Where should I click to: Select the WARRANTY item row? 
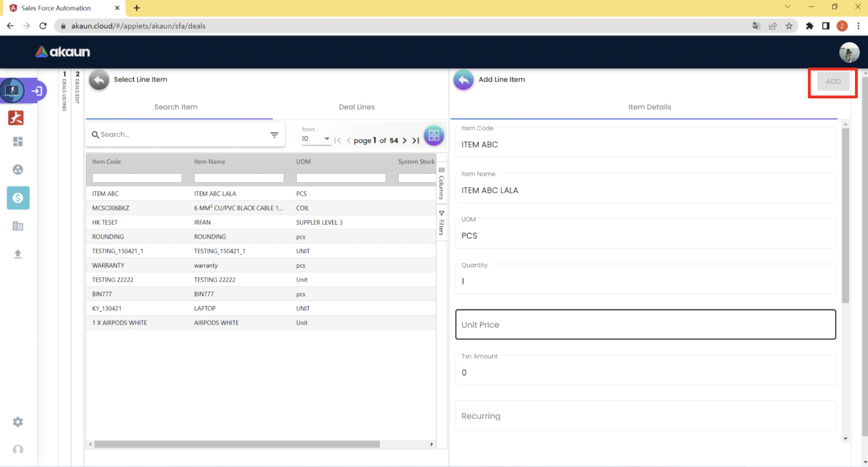tap(108, 265)
